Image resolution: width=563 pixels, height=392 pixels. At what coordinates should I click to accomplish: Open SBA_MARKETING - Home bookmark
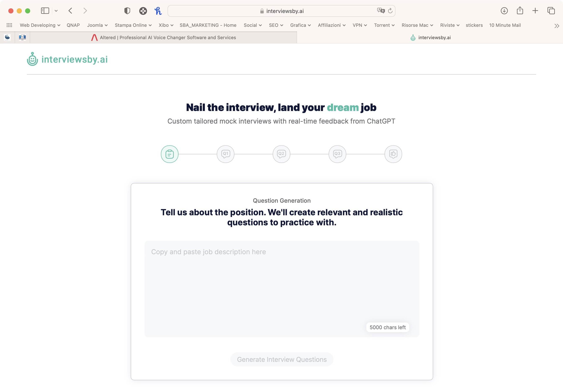(208, 25)
